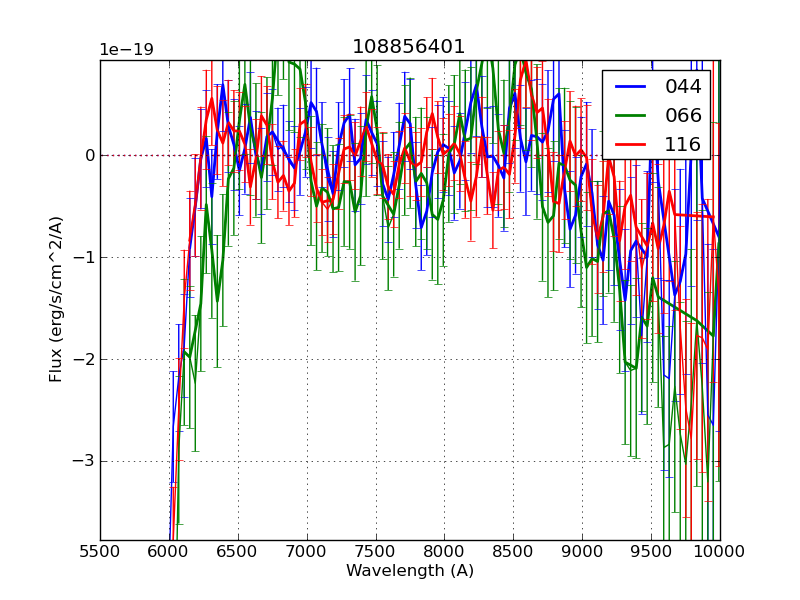Select the blue line sample in legend
Screen dimensions: 800x600
631,87
